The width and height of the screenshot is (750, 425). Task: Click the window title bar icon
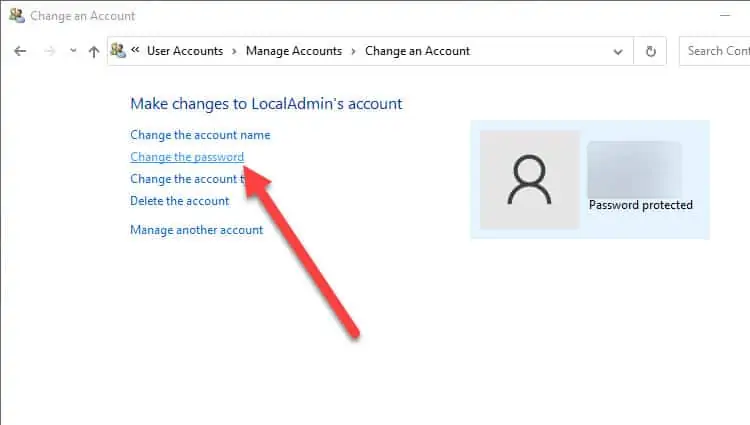click(x=17, y=15)
